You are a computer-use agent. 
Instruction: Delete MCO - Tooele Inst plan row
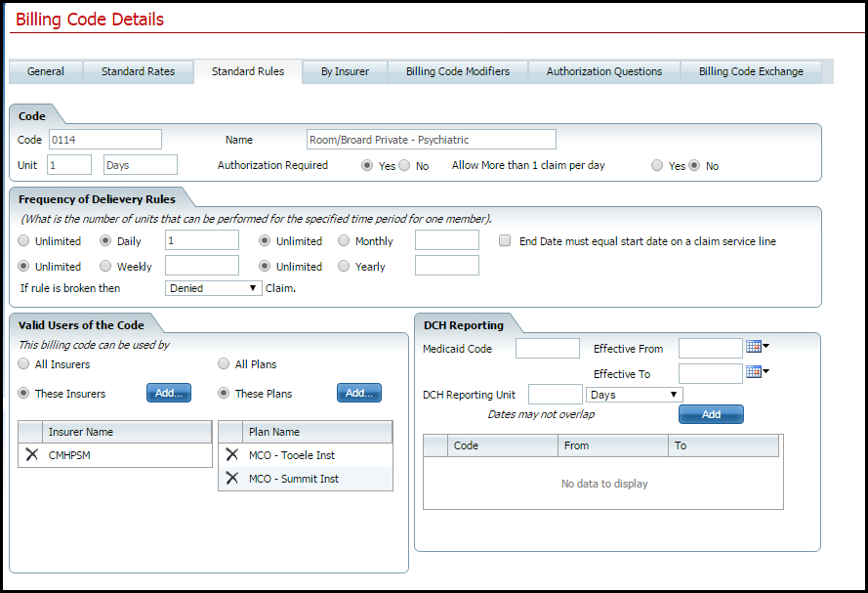pyautogui.click(x=232, y=455)
